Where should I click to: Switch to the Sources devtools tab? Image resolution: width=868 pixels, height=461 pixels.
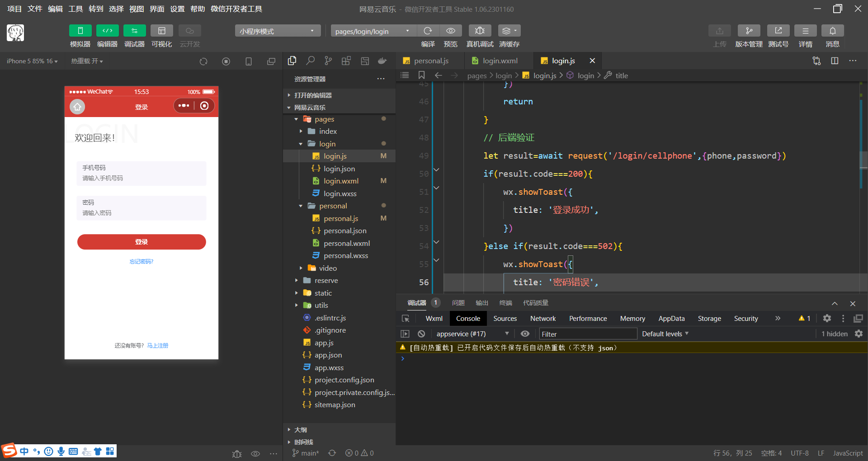click(505, 319)
